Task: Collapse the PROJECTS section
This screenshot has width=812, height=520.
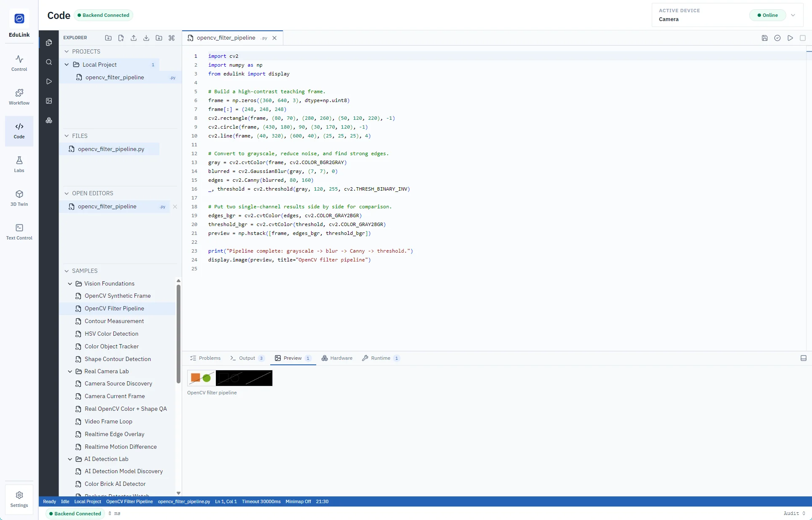Action: pyautogui.click(x=67, y=51)
